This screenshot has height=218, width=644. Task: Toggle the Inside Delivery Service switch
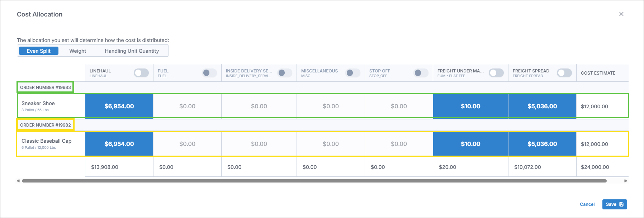(x=285, y=73)
